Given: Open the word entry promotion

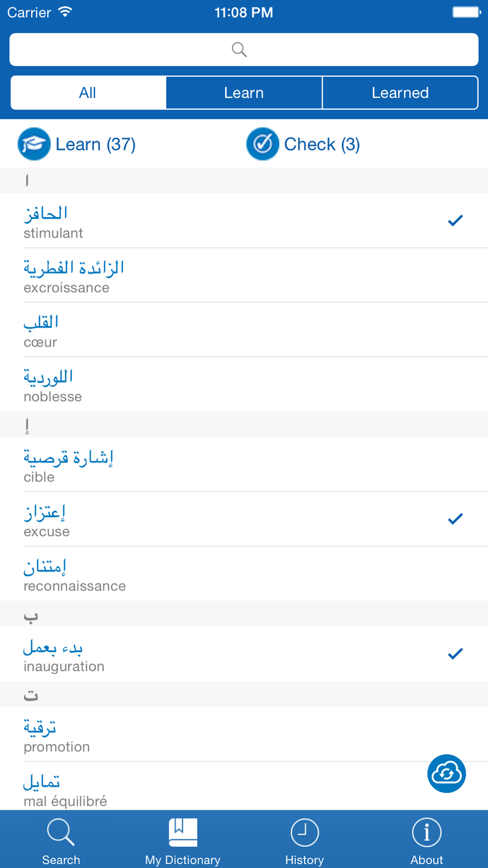Looking at the screenshot, I should click(x=244, y=734).
